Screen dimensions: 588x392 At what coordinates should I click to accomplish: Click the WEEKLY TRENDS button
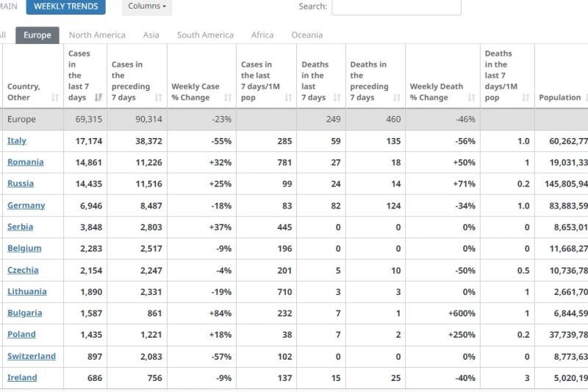tap(65, 7)
